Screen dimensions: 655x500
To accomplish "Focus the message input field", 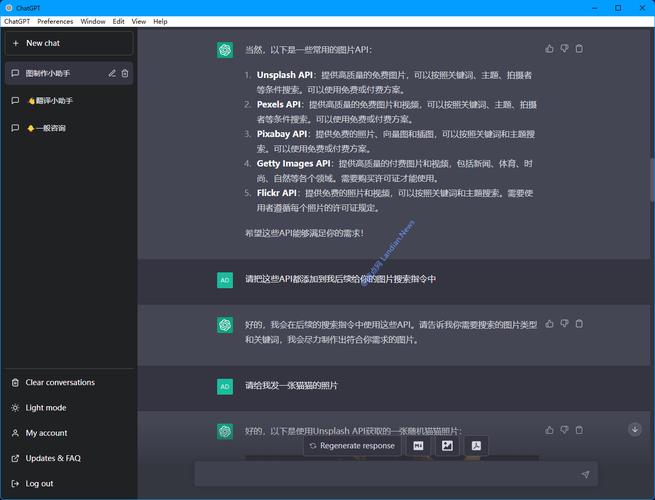I will 396,474.
